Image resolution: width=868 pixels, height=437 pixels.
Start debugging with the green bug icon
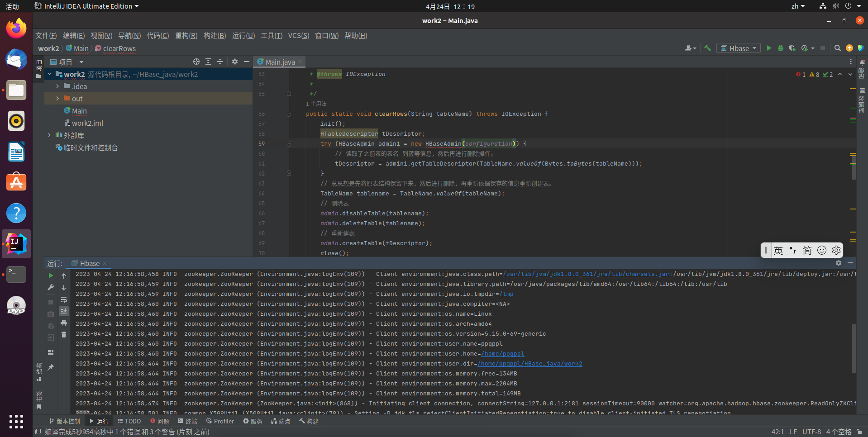click(781, 48)
